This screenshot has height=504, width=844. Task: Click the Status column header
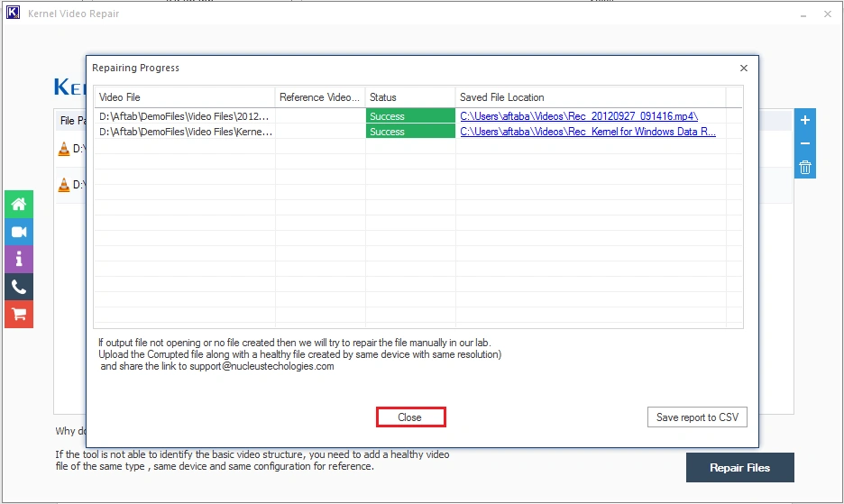(x=410, y=97)
